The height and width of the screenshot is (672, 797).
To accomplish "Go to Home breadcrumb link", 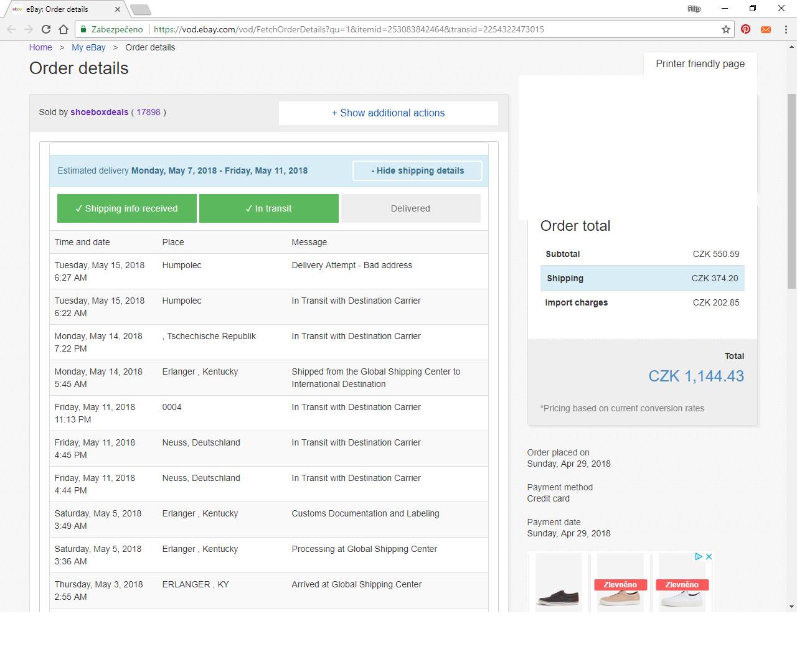I will click(x=40, y=47).
